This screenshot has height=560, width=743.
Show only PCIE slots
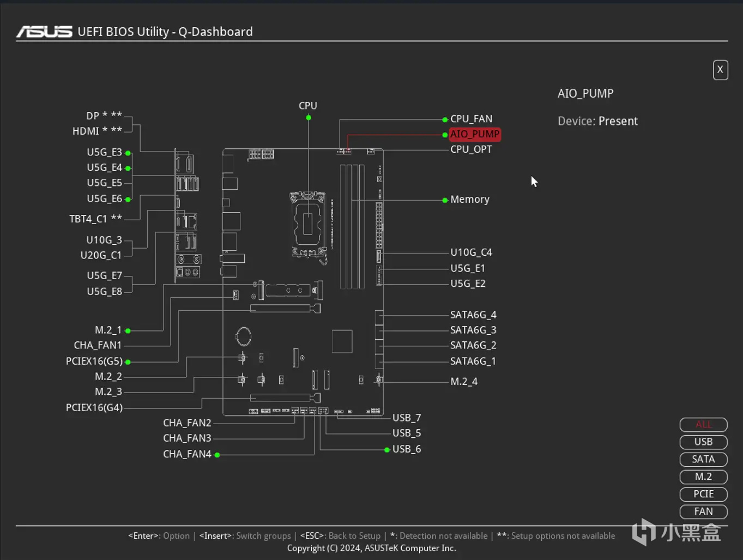coord(703,494)
